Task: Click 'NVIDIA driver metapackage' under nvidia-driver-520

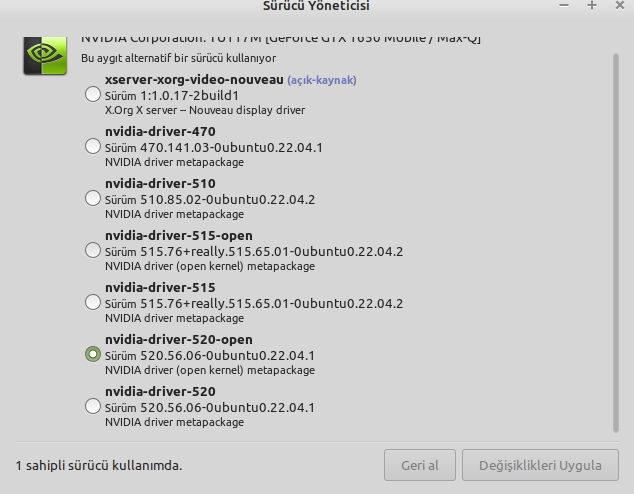Action: (174, 422)
